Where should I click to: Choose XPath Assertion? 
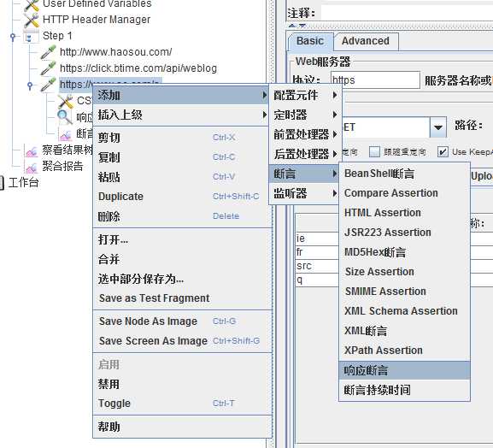point(405,351)
